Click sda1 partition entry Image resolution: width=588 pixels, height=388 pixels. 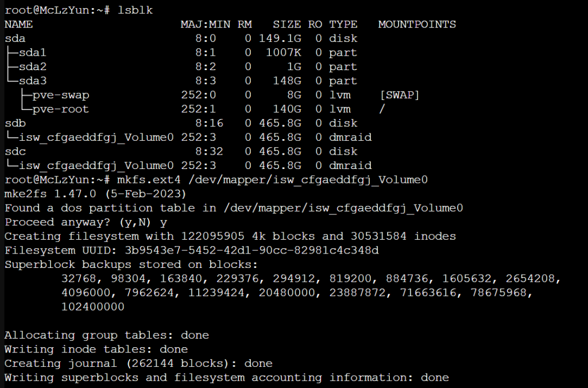33,52
